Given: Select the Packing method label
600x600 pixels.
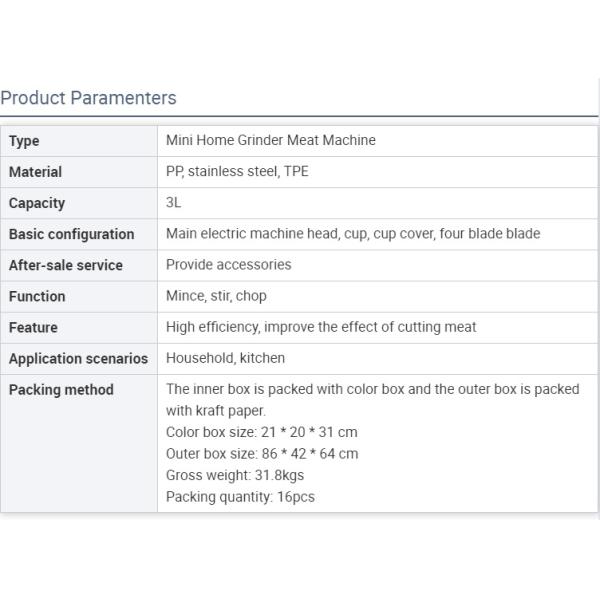Looking at the screenshot, I should [x=61, y=390].
